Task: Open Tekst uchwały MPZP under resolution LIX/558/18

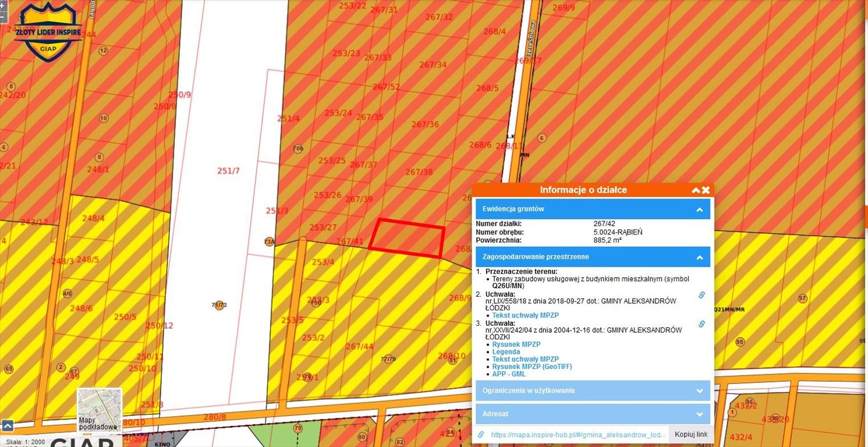Action: (525, 315)
